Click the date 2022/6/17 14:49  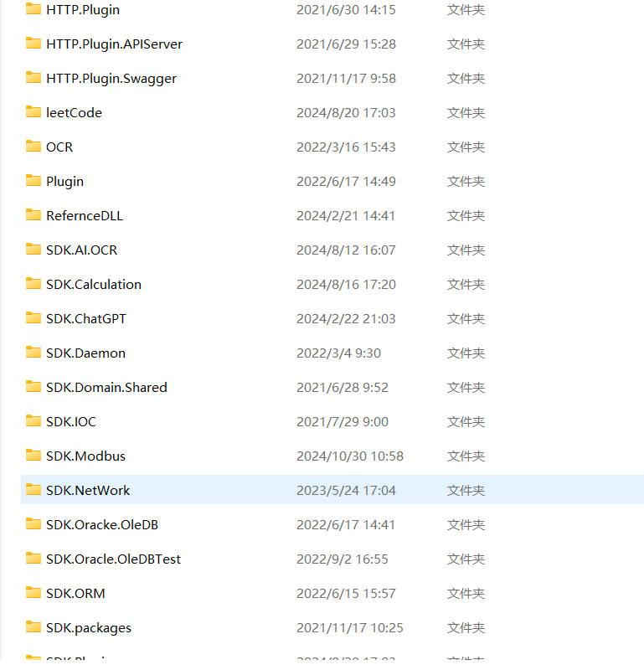(x=346, y=182)
